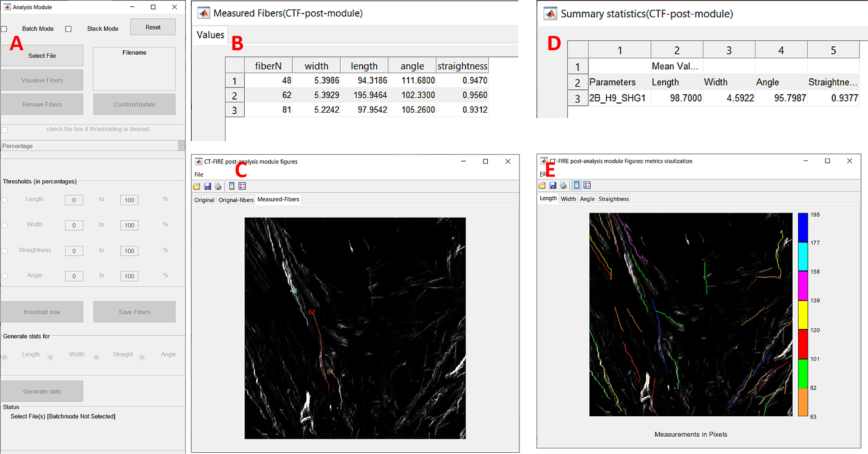MATLAB logo icon of Analysis Module window
The height and width of the screenshot is (454, 868).
pyautogui.click(x=7, y=7)
